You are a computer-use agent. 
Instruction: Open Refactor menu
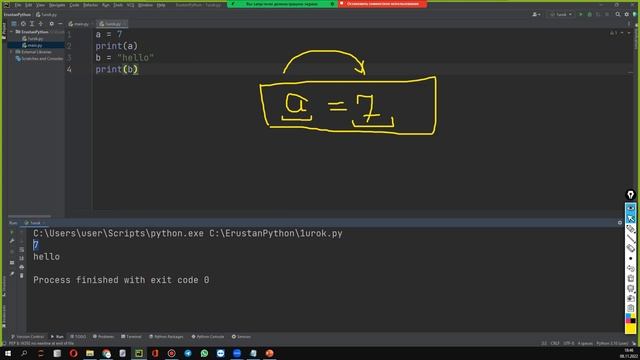pos(91,5)
